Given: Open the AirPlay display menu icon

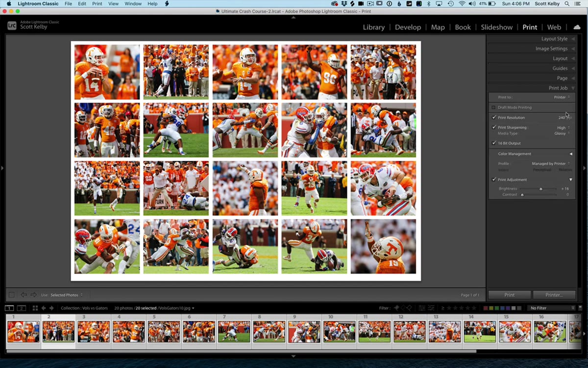Looking at the screenshot, I should (x=439, y=3).
